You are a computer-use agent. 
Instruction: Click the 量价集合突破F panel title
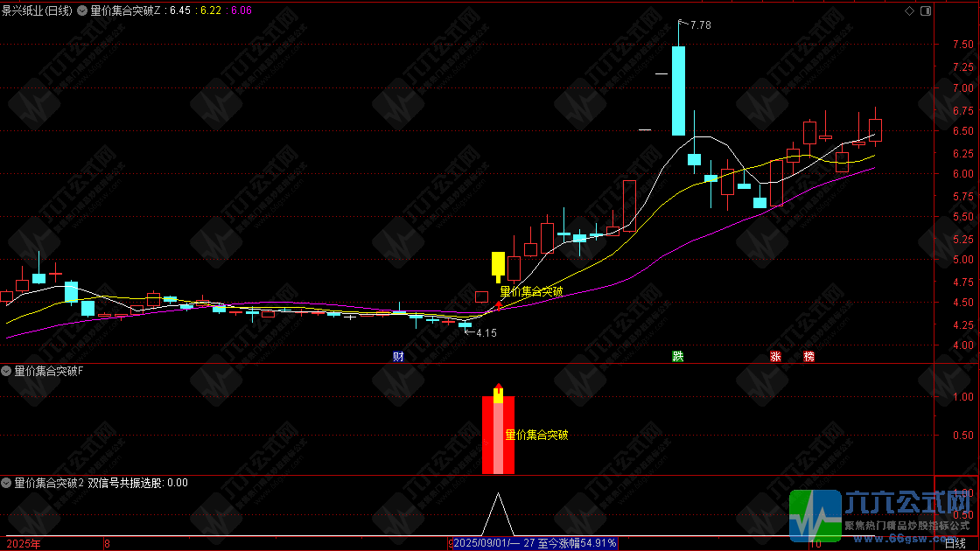[x=49, y=371]
